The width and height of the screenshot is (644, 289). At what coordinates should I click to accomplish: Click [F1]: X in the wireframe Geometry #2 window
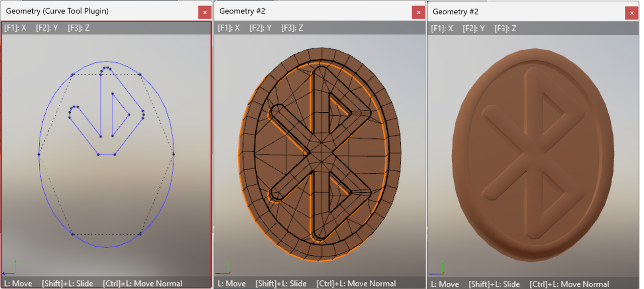pos(229,28)
